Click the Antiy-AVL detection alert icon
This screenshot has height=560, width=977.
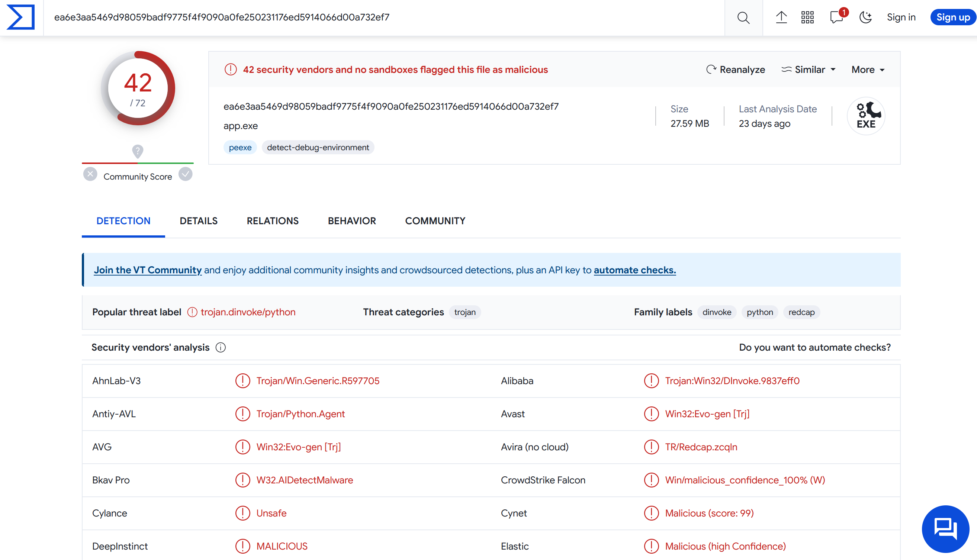pos(242,414)
